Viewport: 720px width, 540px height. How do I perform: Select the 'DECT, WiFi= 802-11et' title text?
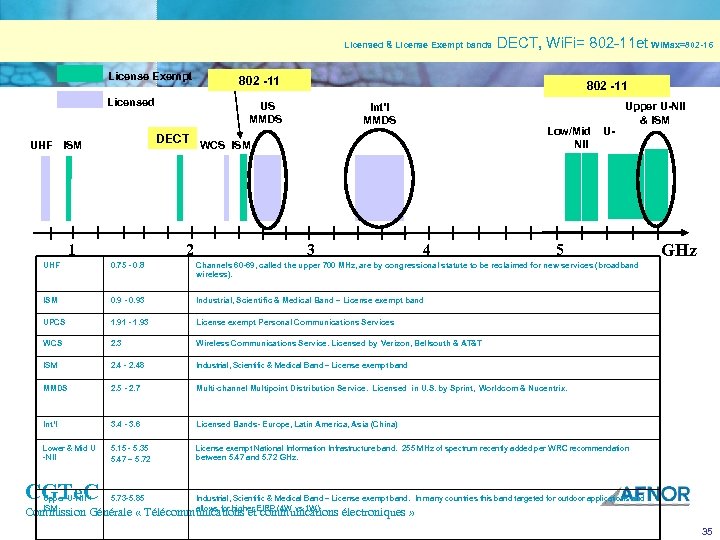point(572,43)
